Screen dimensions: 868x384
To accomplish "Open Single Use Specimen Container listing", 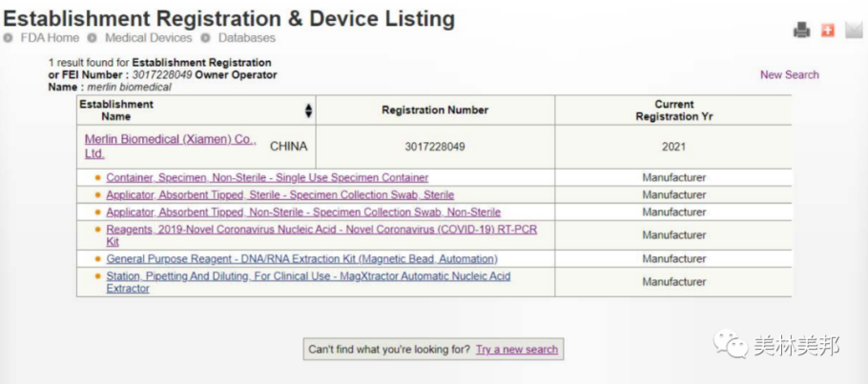I will coord(267,178).
